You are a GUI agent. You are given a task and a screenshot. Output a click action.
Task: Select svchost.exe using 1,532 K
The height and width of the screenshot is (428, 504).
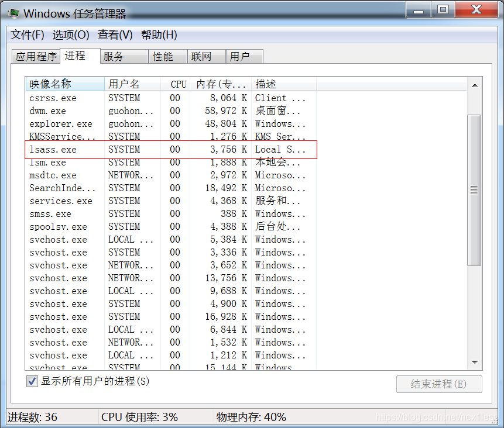point(171,342)
